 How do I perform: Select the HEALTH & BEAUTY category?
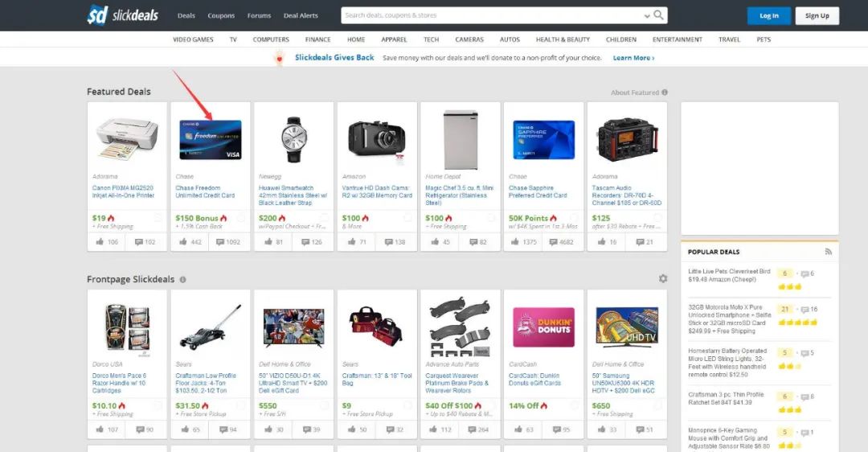[x=563, y=39]
